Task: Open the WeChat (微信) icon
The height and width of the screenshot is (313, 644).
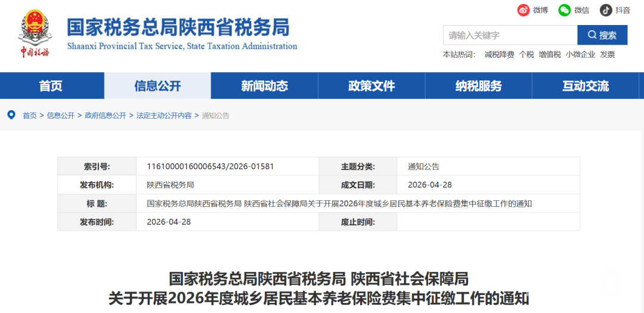Action: click(x=564, y=10)
